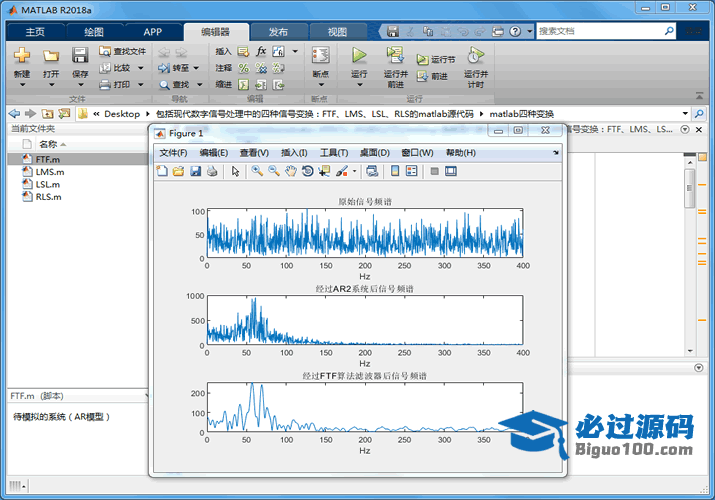Click the Open File icon in Figure 1 toolbar

[178, 171]
